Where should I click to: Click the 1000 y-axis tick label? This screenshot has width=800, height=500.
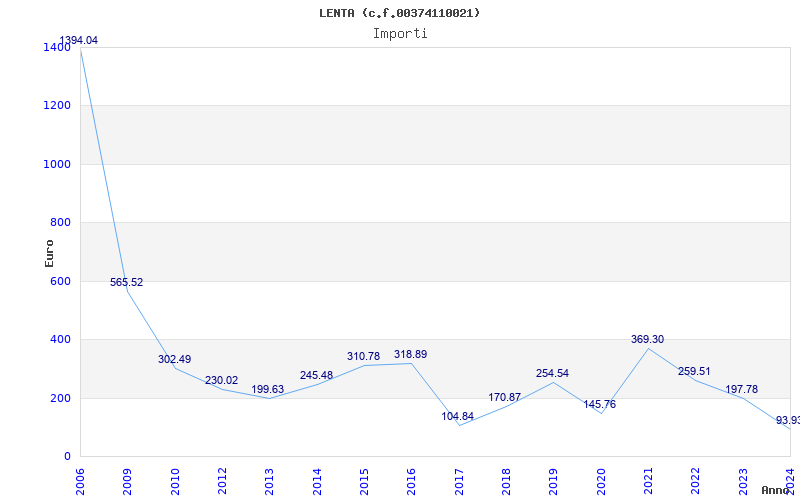coord(58,164)
